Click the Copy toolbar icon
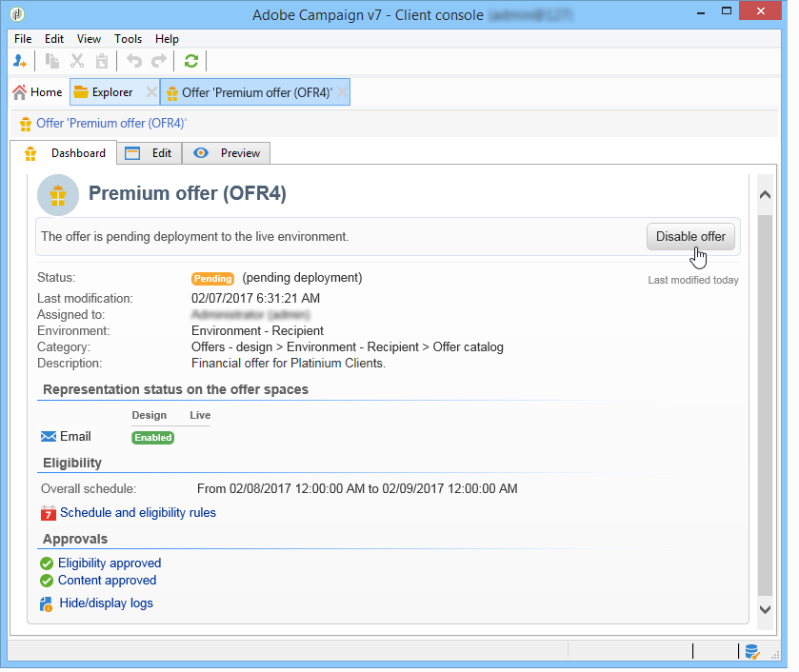 point(52,61)
